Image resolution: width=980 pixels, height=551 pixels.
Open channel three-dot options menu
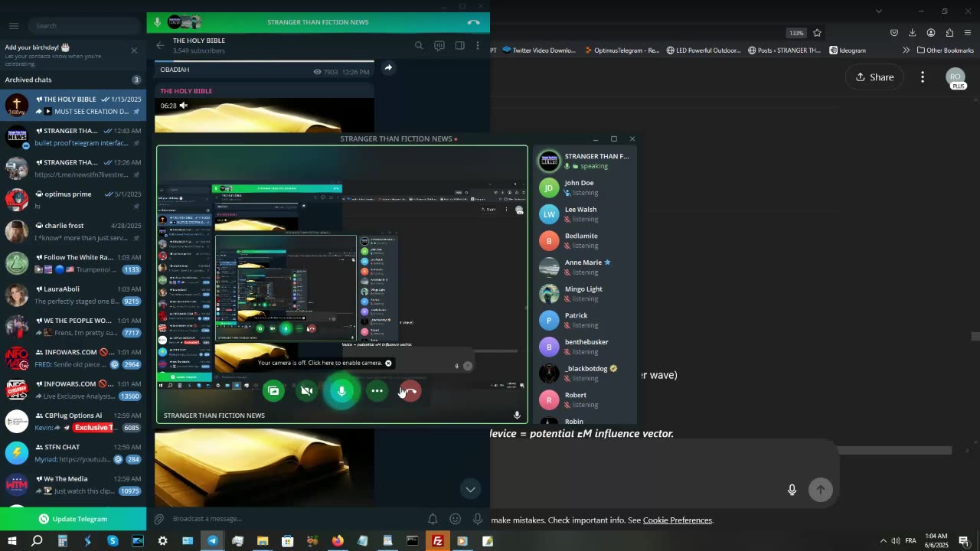[478, 46]
